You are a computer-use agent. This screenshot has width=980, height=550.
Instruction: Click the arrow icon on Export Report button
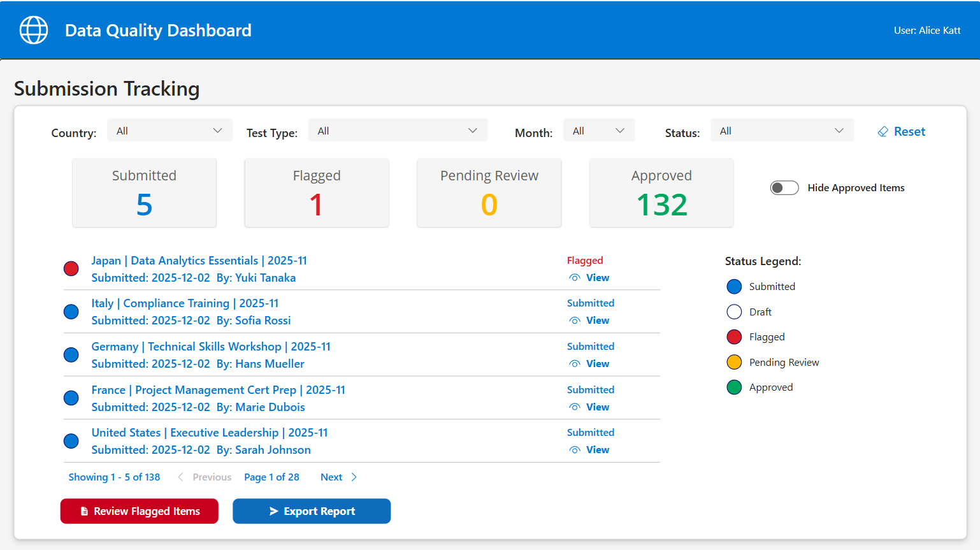click(273, 510)
